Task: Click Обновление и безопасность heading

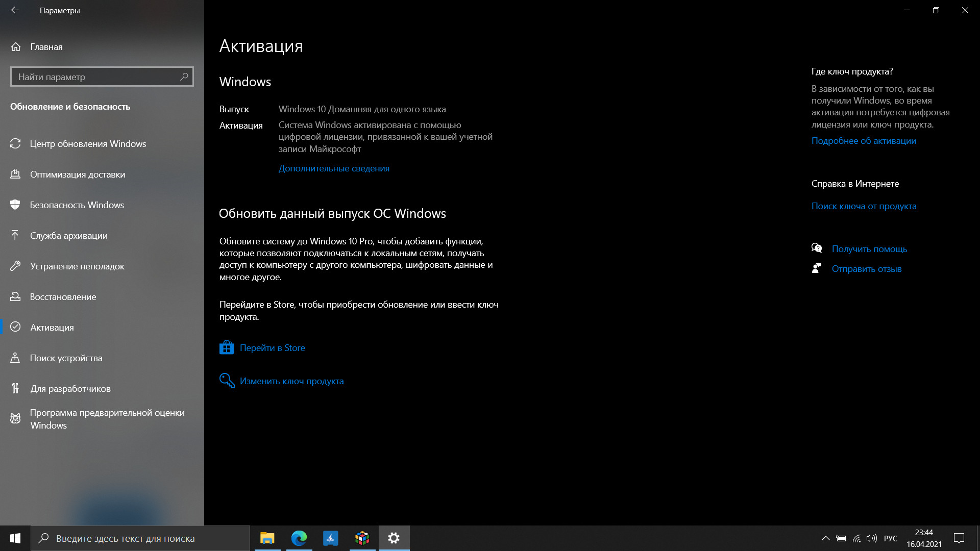Action: pyautogui.click(x=70, y=107)
